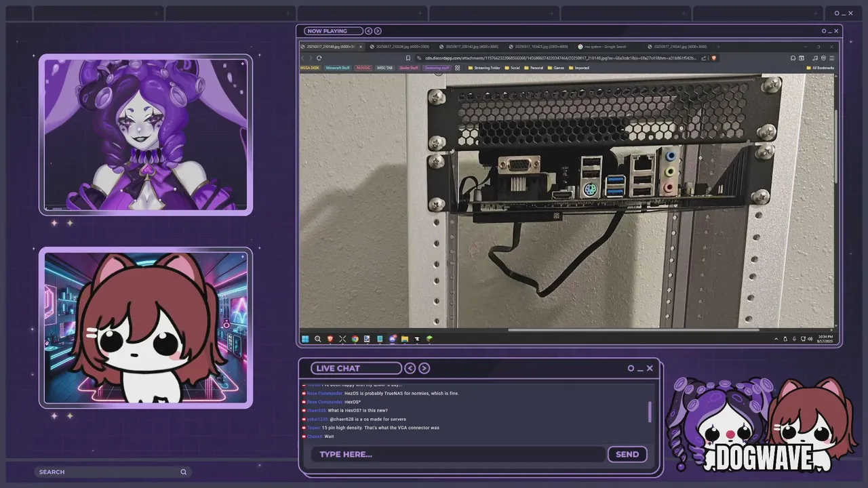Open Brave from the taskbar
Screen dimensions: 868x488
click(x=330, y=339)
